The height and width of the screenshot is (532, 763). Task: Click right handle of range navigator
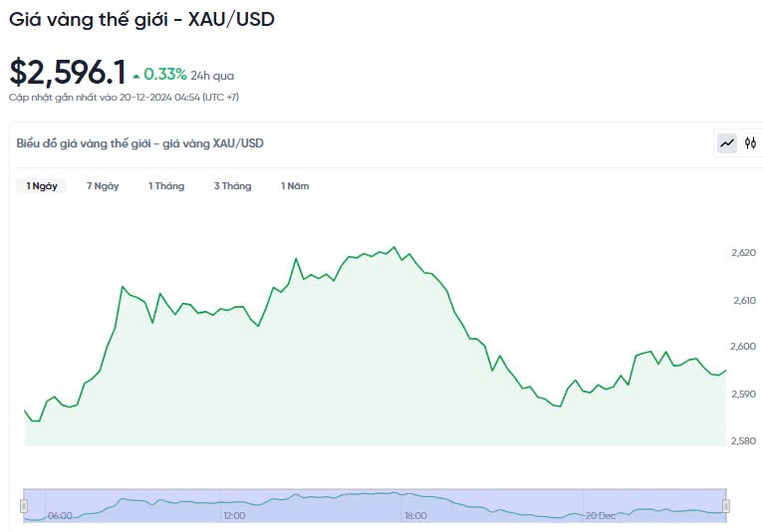[726, 506]
